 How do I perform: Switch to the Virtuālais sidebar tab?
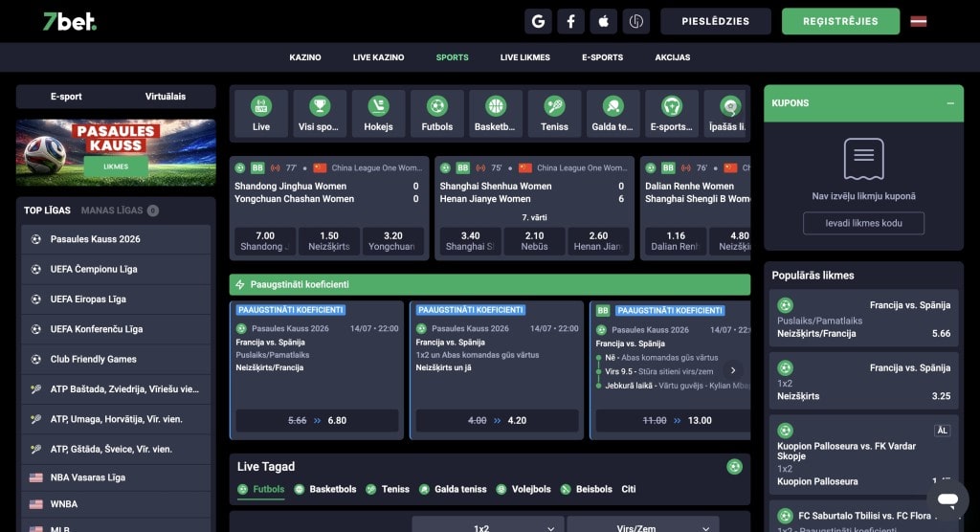pyautogui.click(x=166, y=97)
